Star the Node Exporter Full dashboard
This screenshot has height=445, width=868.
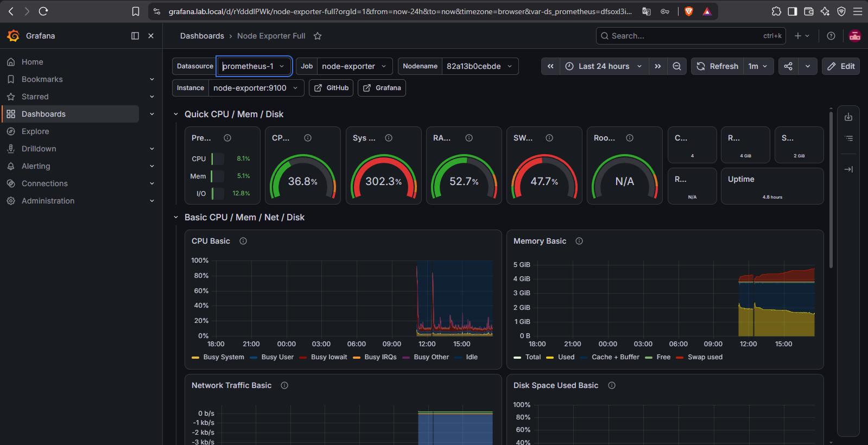(318, 36)
